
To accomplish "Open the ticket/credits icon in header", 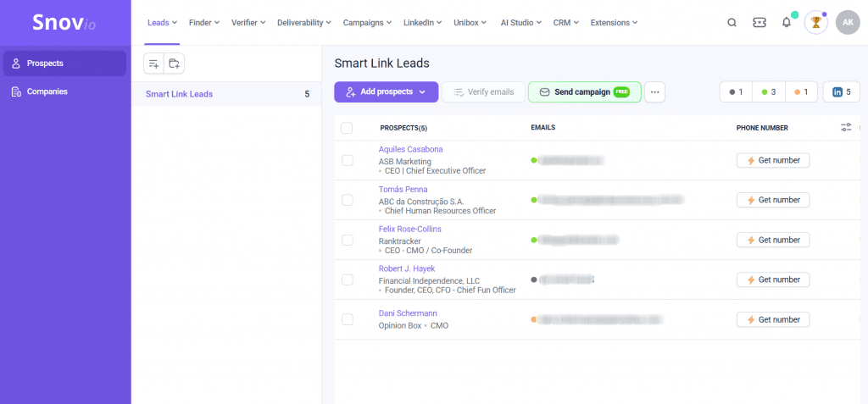I will 759,23.
